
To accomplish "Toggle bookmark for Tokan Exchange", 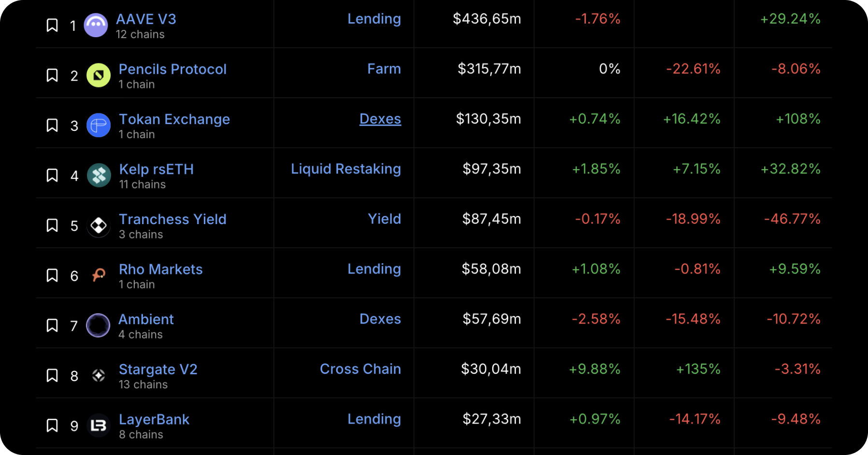I will pyautogui.click(x=52, y=126).
